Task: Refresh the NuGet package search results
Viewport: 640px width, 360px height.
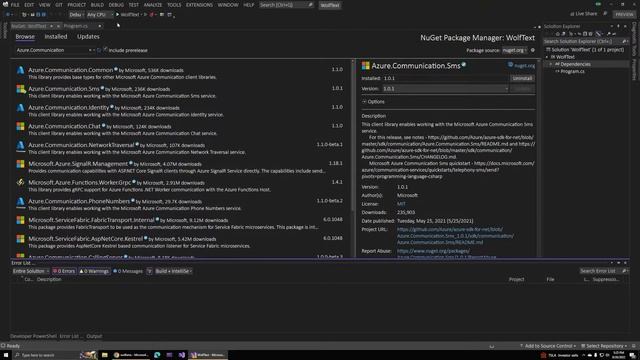Action: (99, 50)
